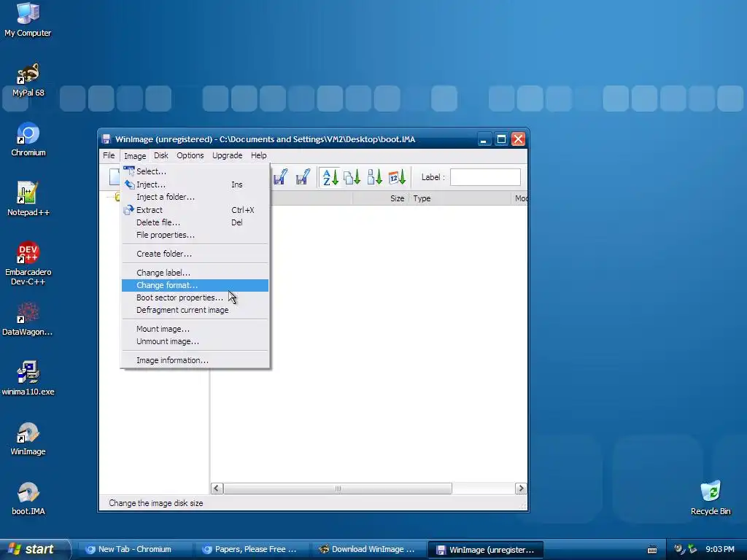Screen dimensions: 747x560
Task: Open the File menu
Action: pos(109,155)
